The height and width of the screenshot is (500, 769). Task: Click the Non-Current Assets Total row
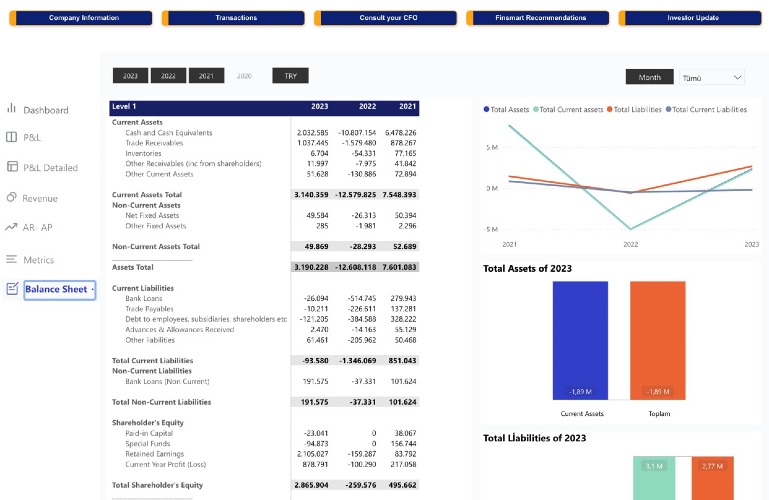264,247
